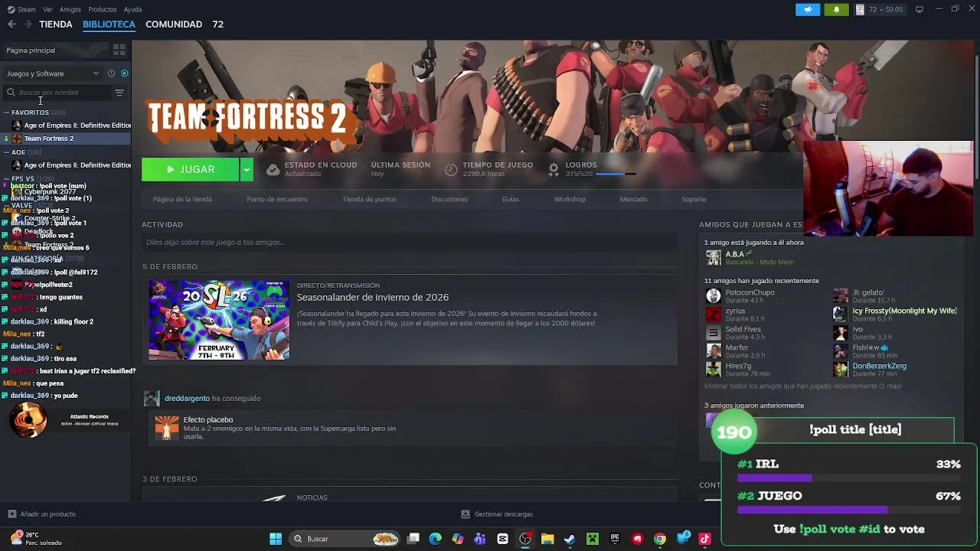Image resolution: width=980 pixels, height=551 pixels.
Task: Click the Steam taskbar icon
Action: pyautogui.click(x=570, y=539)
